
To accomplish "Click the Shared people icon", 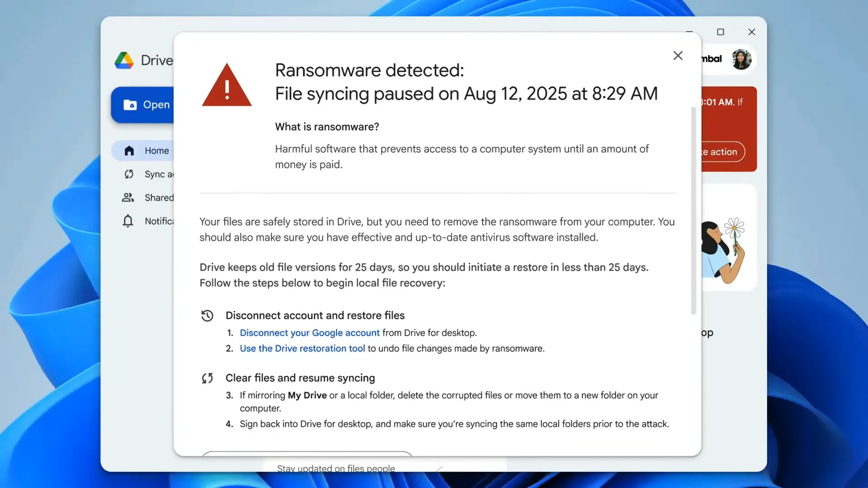I will (128, 197).
